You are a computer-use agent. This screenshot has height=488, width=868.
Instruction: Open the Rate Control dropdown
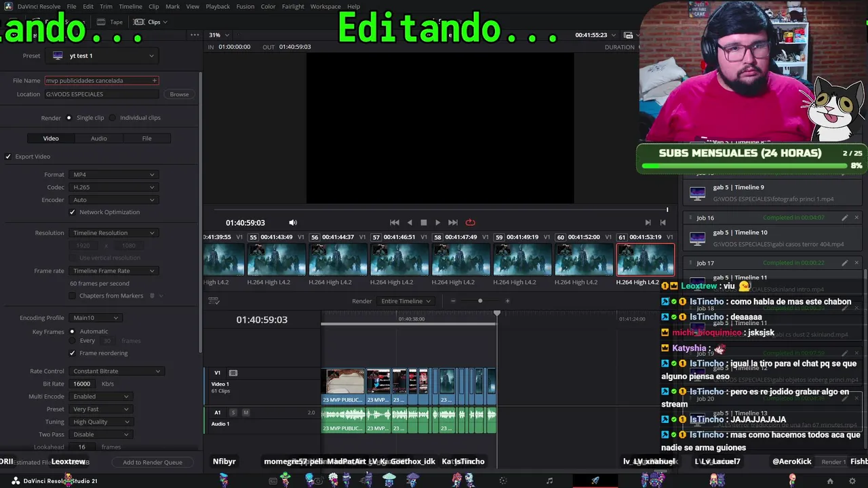coord(116,371)
